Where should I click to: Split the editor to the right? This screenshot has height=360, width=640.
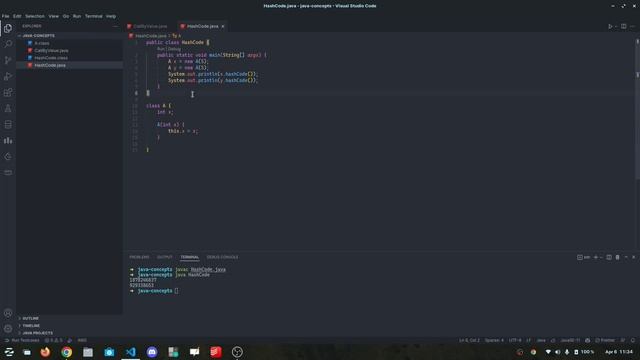point(624,27)
